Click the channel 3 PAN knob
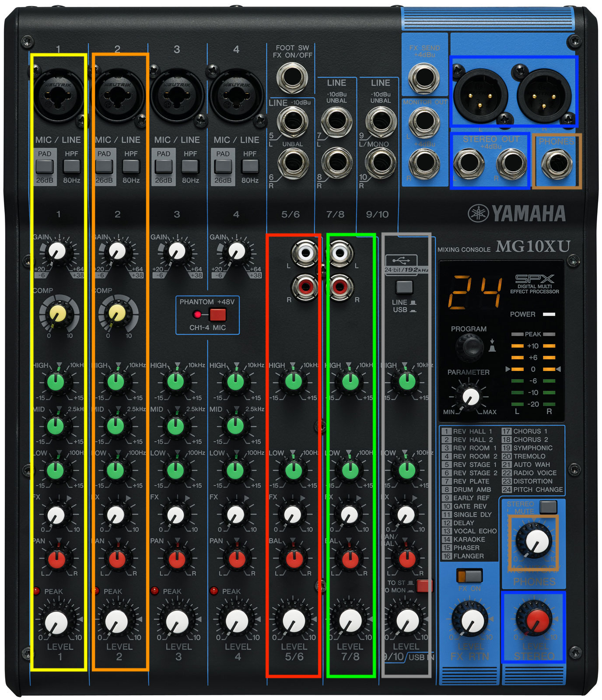602x700 pixels. (x=177, y=559)
